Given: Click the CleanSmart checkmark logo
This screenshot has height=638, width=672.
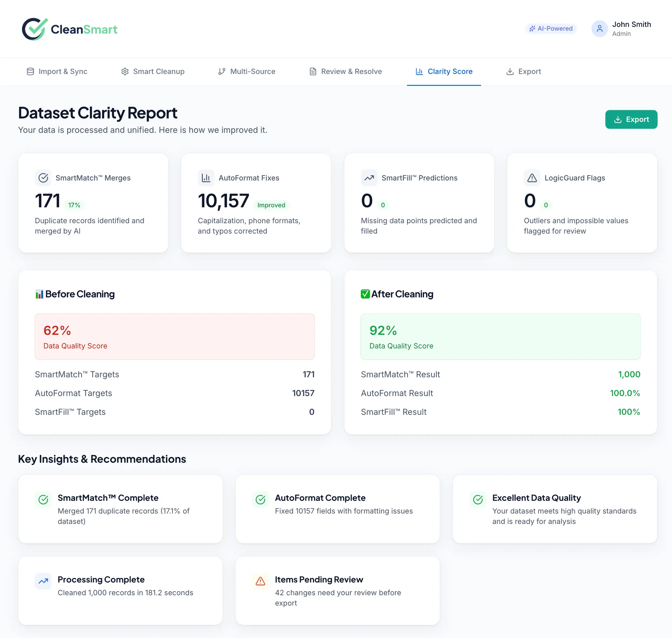Looking at the screenshot, I should click(x=35, y=29).
